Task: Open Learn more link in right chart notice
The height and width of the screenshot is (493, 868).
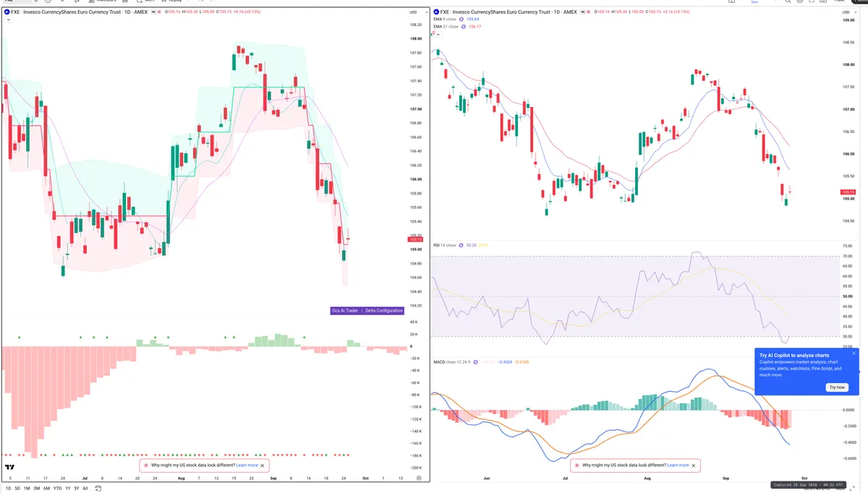Action: (678, 466)
